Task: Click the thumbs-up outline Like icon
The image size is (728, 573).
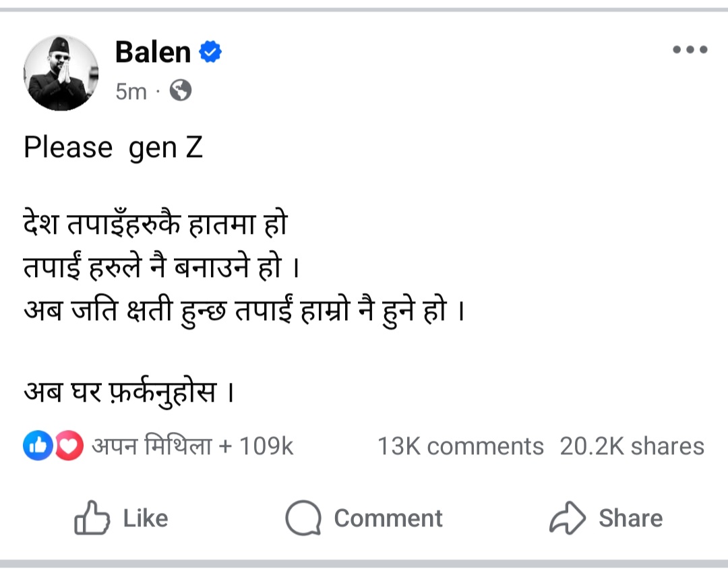Action: pyautogui.click(x=91, y=518)
